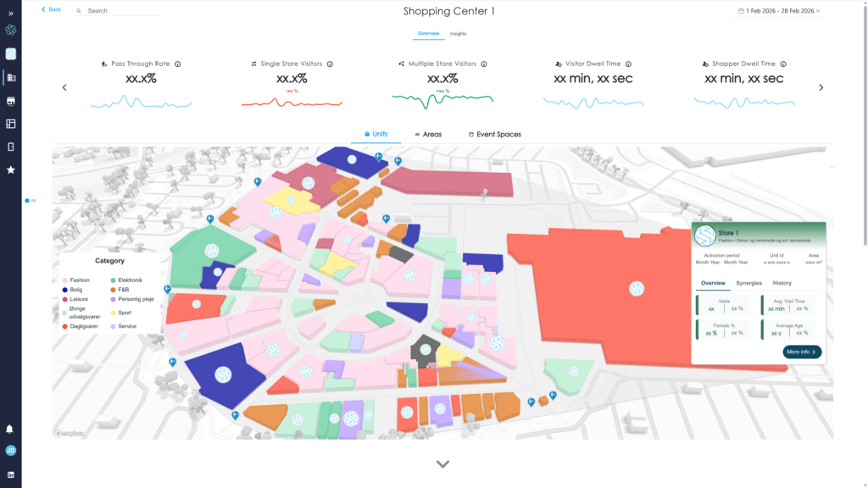The height and width of the screenshot is (488, 868).
Task: Click the More info button
Action: (802, 352)
